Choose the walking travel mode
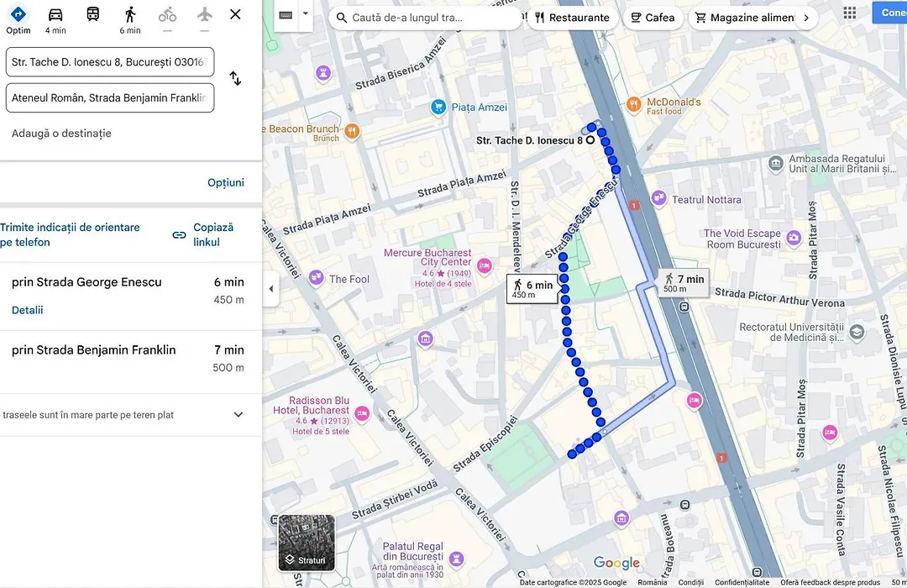The image size is (907, 588). point(130,20)
